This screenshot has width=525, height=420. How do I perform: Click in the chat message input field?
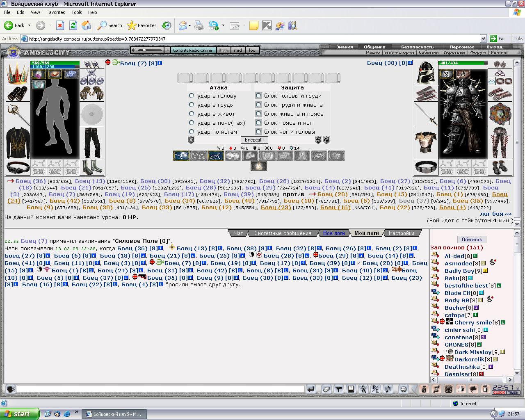pos(161,389)
